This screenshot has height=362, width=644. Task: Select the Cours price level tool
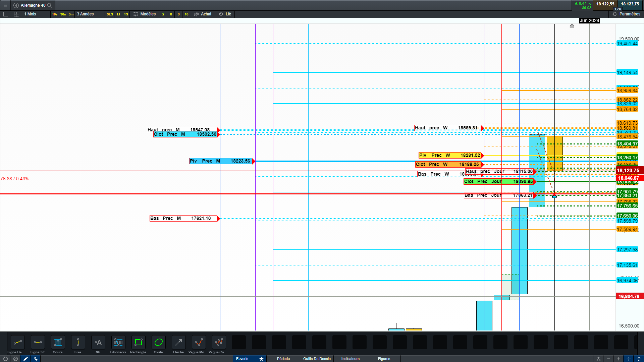coord(58,343)
